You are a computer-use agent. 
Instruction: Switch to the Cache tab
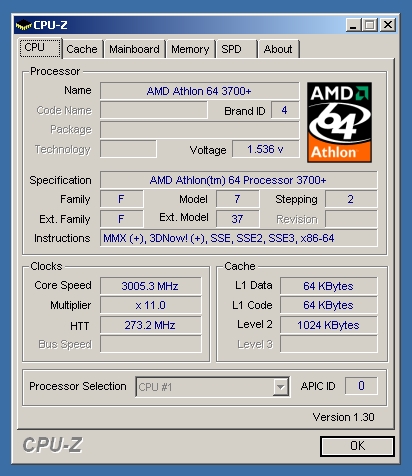(x=82, y=49)
